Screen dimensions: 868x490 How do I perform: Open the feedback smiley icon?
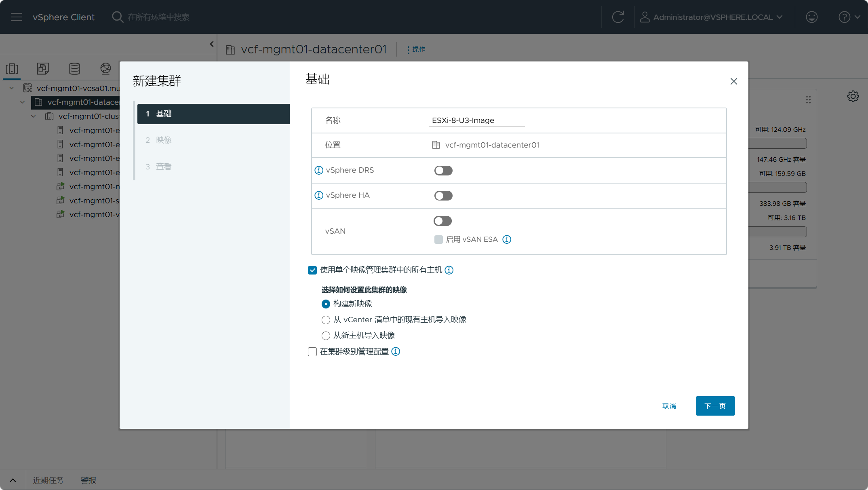[811, 17]
